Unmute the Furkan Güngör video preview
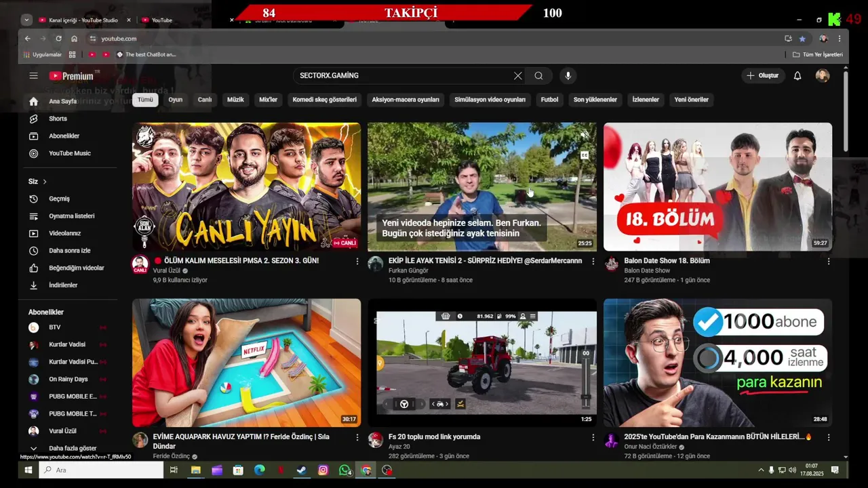Image resolution: width=868 pixels, height=488 pixels. click(585, 135)
